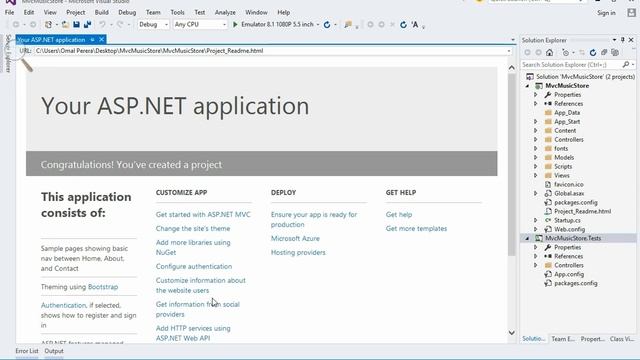Click Show All Files in Solution Explorer toolbar
This screenshot has height=360, width=640.
pos(615,53)
